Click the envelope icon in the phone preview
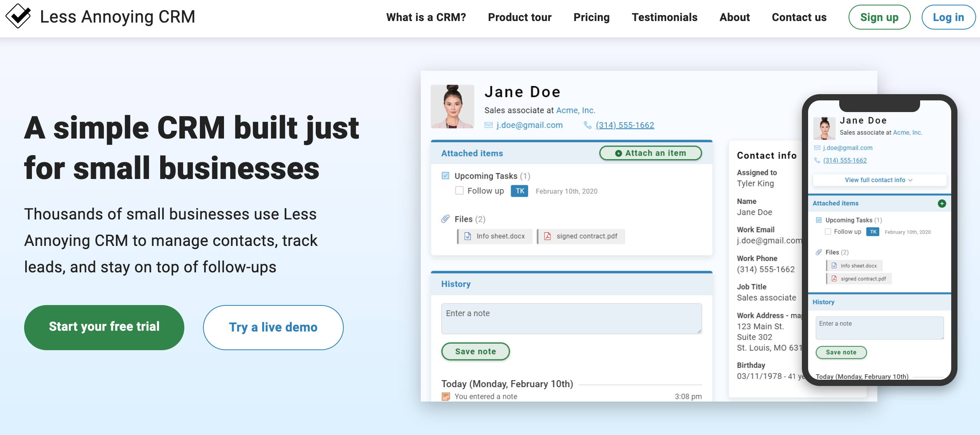Image resolution: width=980 pixels, height=435 pixels. click(817, 148)
